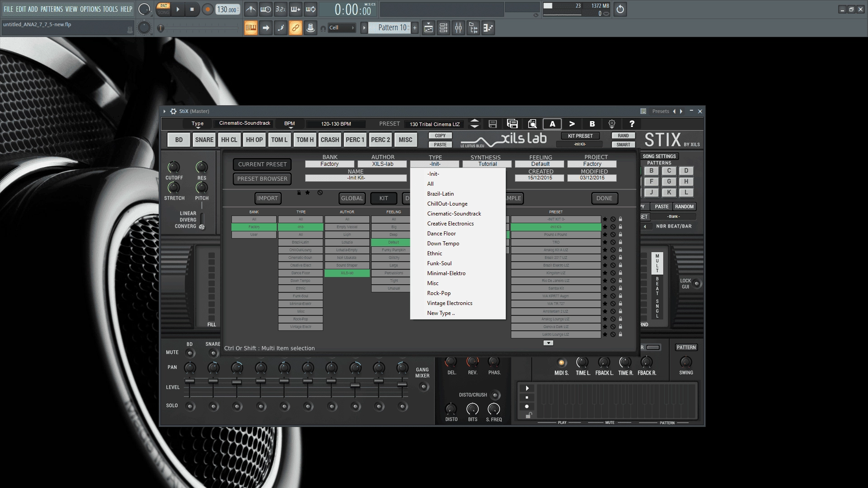Switch the PAT/SONG mode toggle
The width and height of the screenshot is (868, 488).
(163, 9)
